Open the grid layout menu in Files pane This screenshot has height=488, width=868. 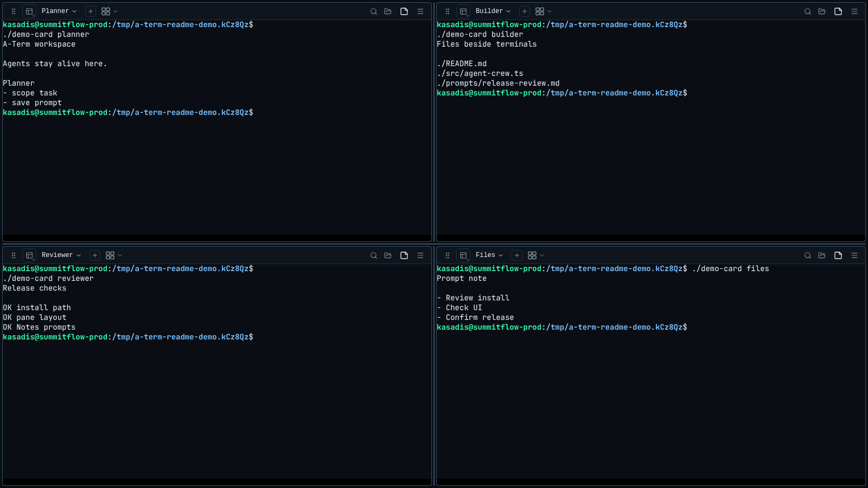pyautogui.click(x=536, y=255)
